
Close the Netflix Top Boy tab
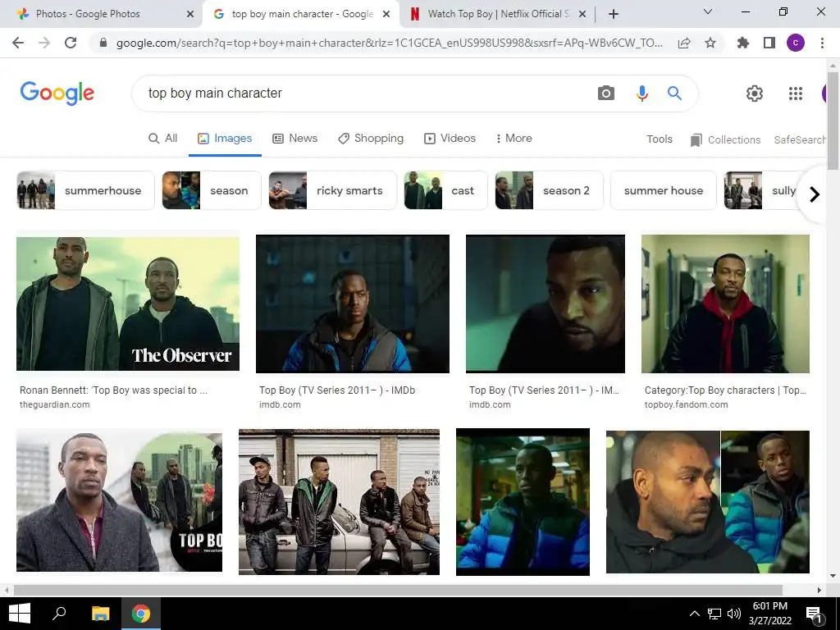click(x=583, y=14)
